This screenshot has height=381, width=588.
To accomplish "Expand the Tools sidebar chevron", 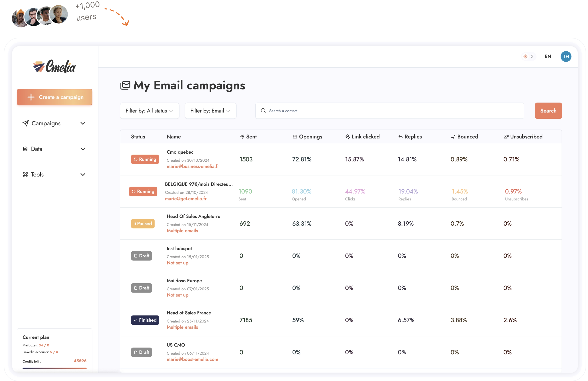I will (83, 175).
